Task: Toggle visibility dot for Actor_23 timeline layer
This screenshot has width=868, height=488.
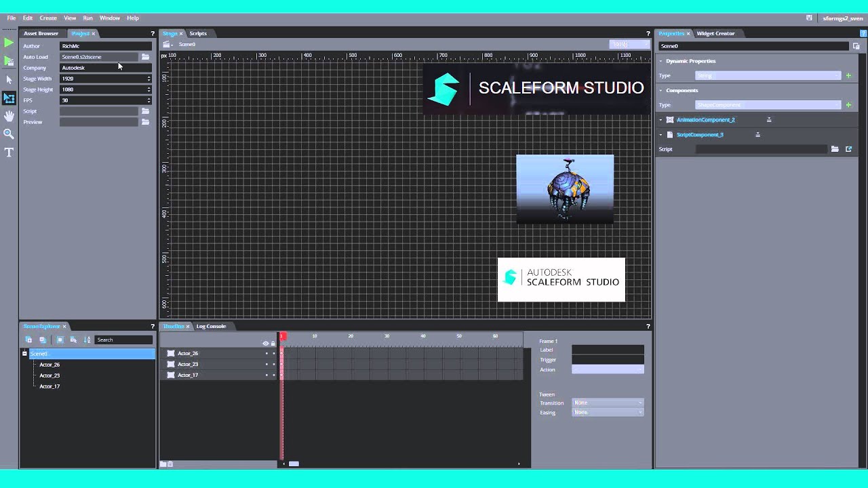Action: pyautogui.click(x=267, y=365)
